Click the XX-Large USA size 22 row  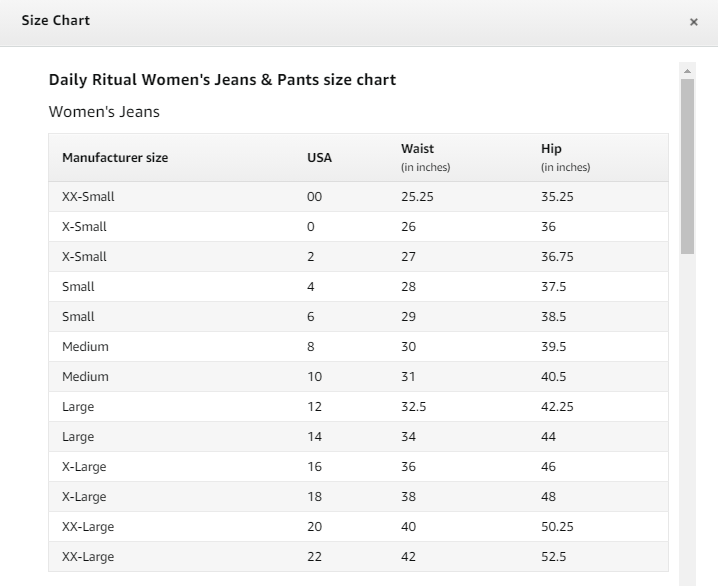pyautogui.click(x=358, y=557)
